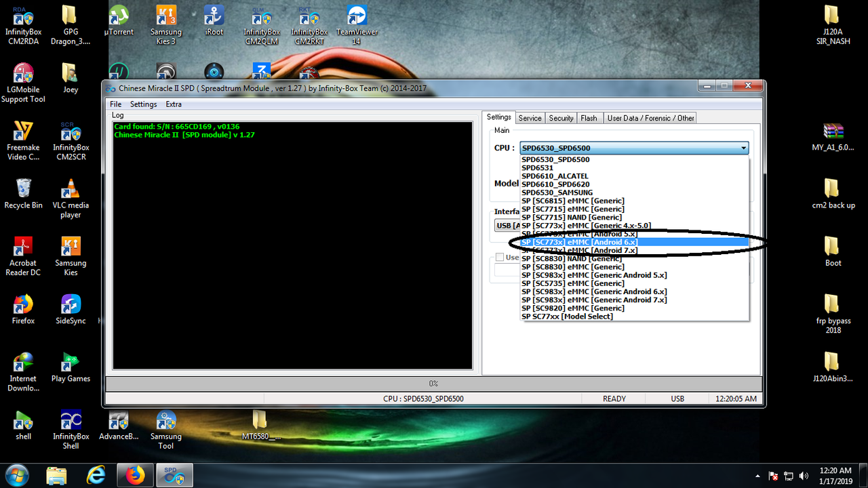868x488 pixels.
Task: Open SideSync desktop shortcut
Action: click(x=71, y=308)
